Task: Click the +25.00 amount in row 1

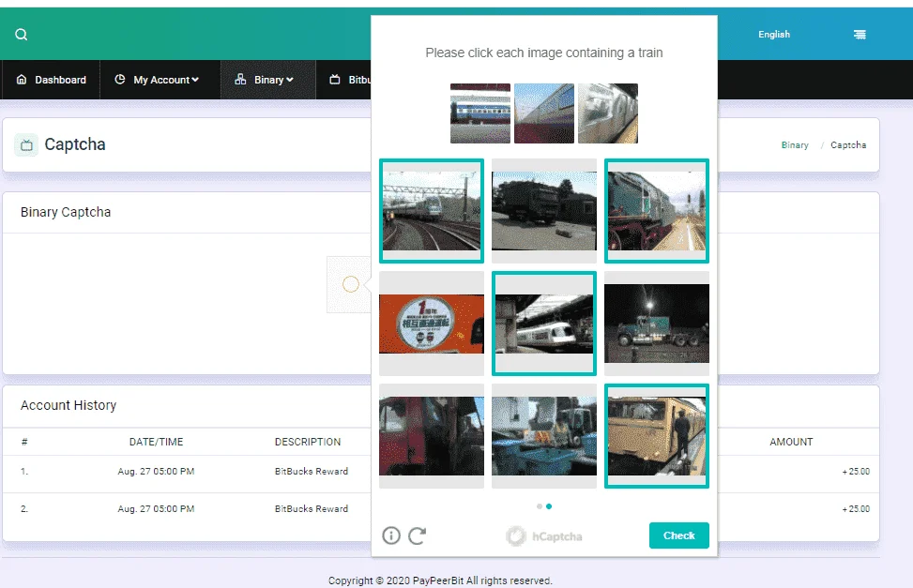Action: [x=856, y=472]
